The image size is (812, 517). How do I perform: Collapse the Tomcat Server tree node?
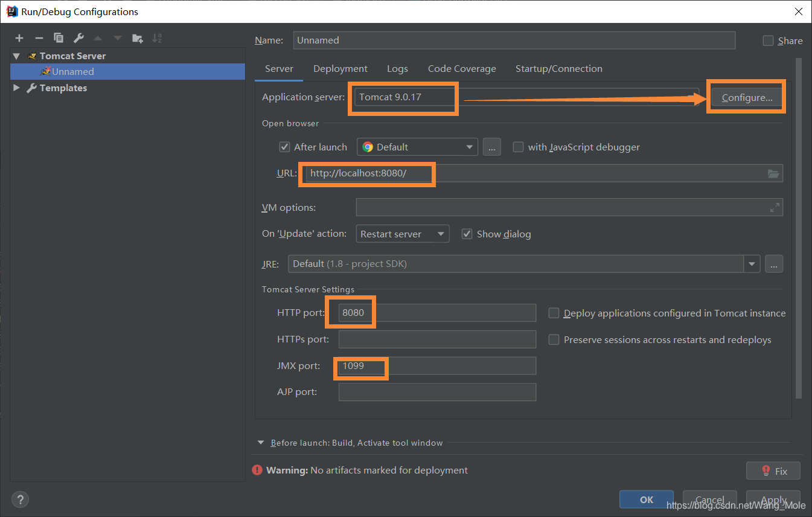[x=16, y=56]
